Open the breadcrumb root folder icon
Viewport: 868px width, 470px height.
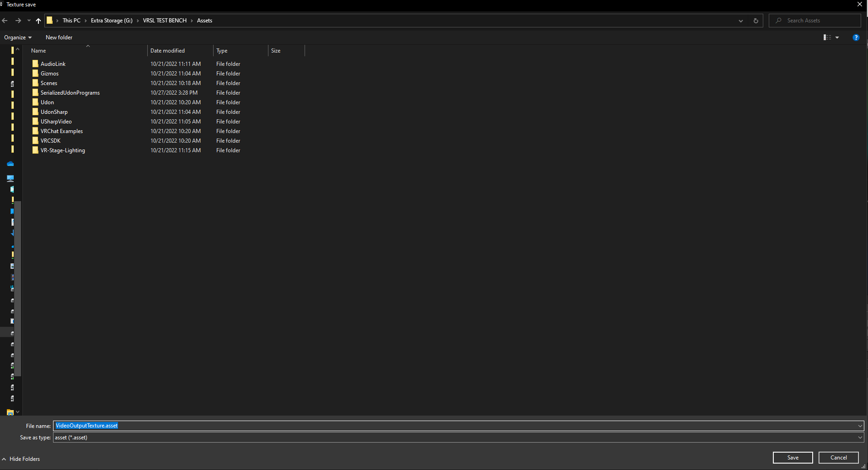pos(50,21)
